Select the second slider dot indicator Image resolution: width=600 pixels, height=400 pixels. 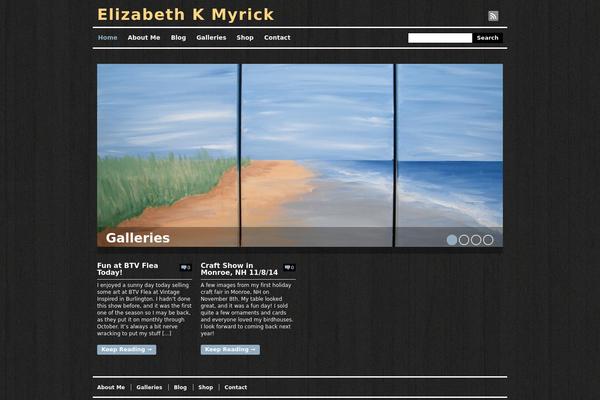click(x=464, y=240)
